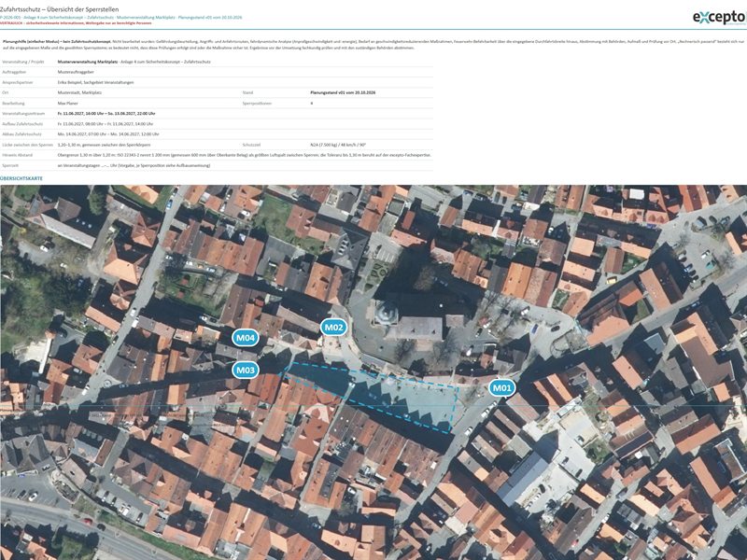Click the Schutzziel N2A value

[x=338, y=145]
